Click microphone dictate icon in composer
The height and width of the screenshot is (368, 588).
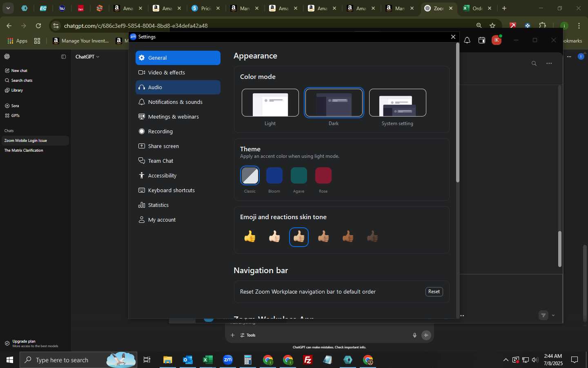tap(414, 335)
